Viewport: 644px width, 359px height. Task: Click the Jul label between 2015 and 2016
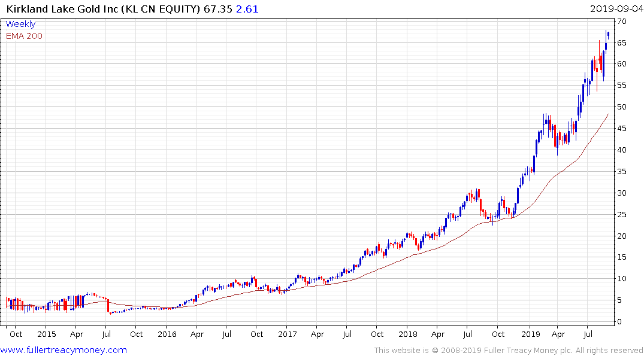tap(106, 334)
